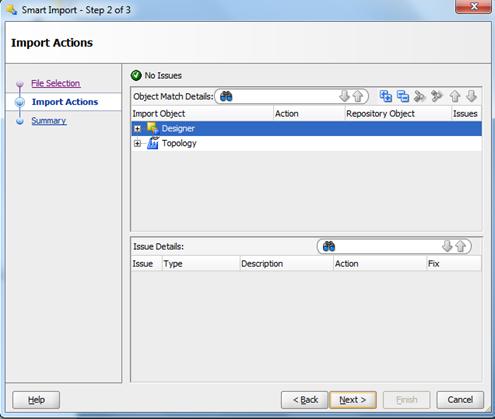Open the Summary step link
Viewport: 495px width, 419px height.
coord(49,121)
